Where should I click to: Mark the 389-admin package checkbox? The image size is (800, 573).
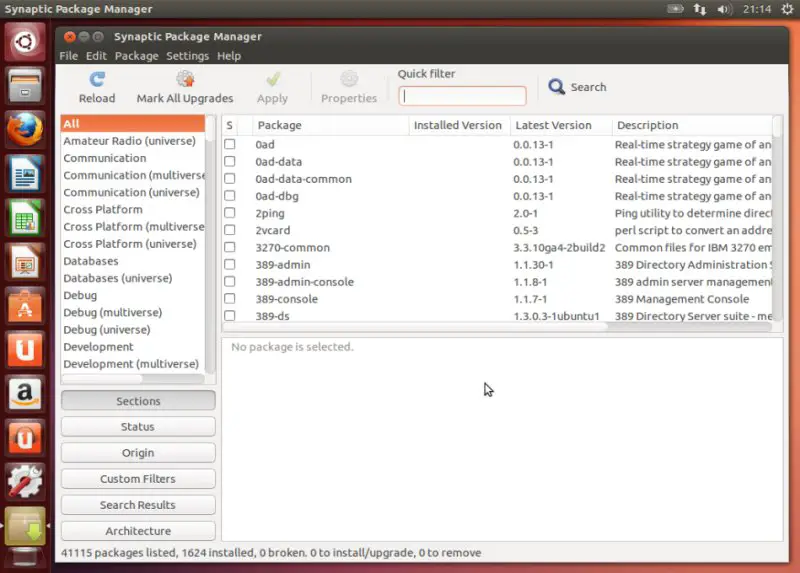[230, 264]
